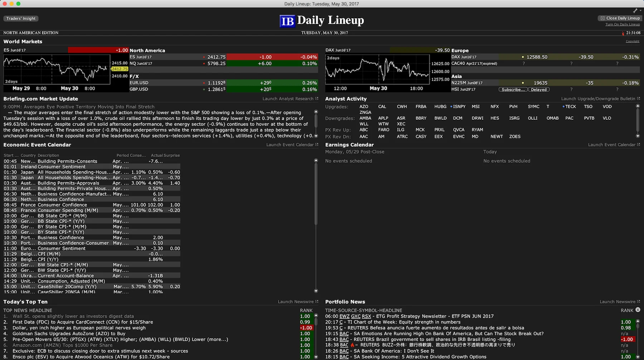Open the GXC symbol link in Portfolio News
This screenshot has width=644, height=360.
coord(356,316)
